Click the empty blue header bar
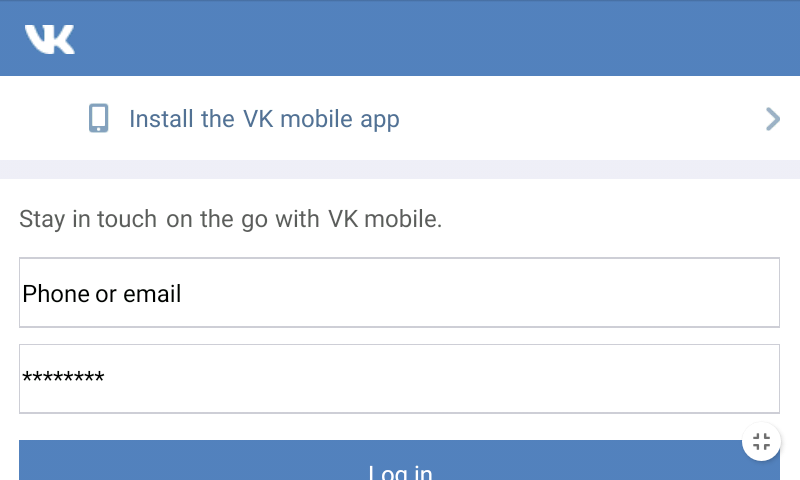The image size is (800, 480). click(x=450, y=39)
